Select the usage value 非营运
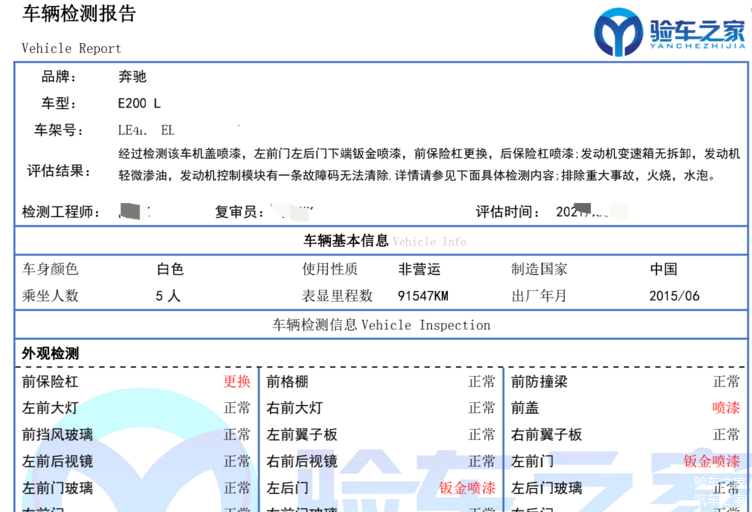Image resolution: width=752 pixels, height=512 pixels. 419,269
